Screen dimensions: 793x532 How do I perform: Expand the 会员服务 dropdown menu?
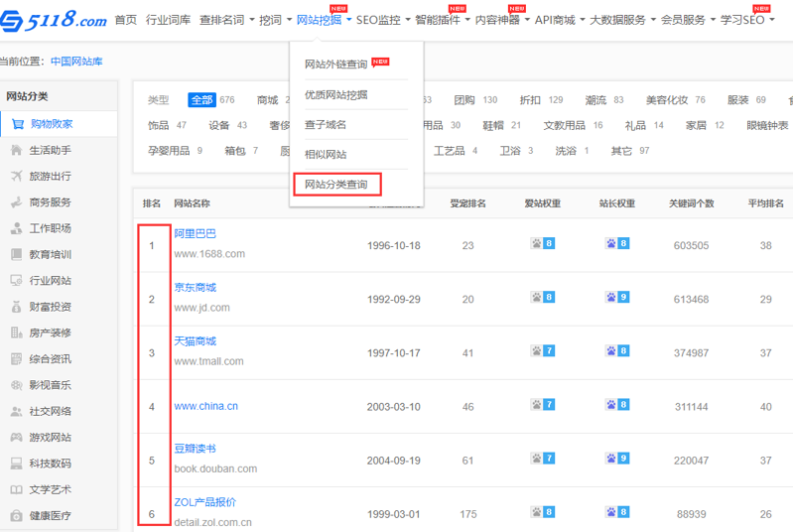[688, 20]
